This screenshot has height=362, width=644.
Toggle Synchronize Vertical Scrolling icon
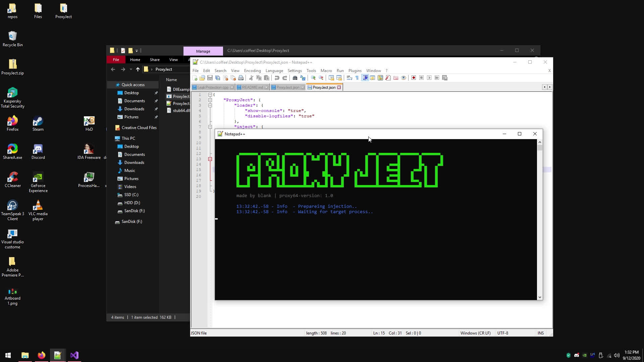click(x=331, y=78)
